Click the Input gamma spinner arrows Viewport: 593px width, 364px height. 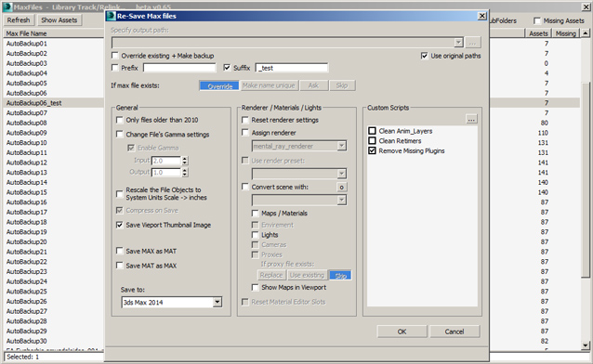coord(185,161)
